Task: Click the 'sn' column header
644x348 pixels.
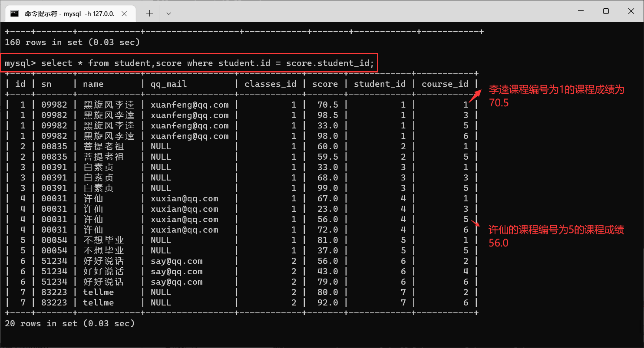Action: [46, 84]
